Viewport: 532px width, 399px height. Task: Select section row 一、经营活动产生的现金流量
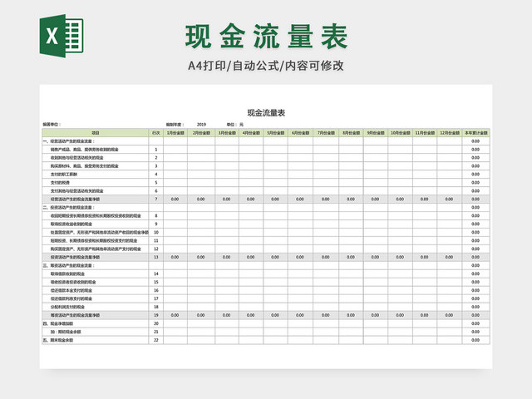click(266, 141)
